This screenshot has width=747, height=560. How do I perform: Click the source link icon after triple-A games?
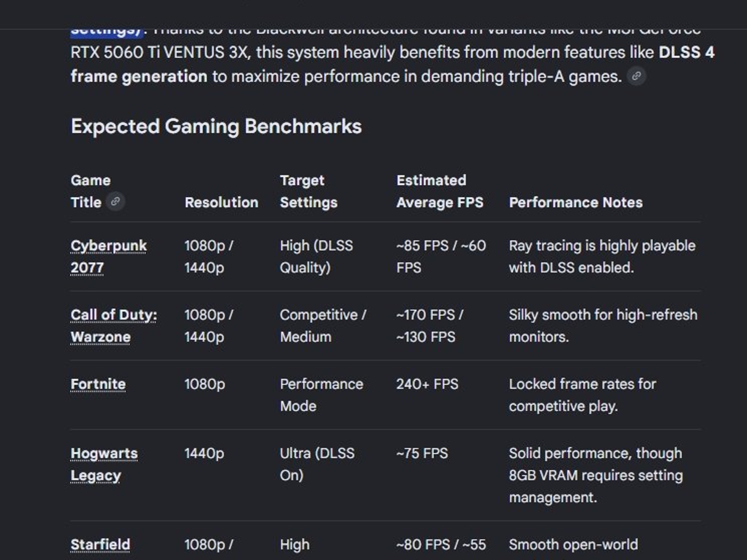coord(636,76)
